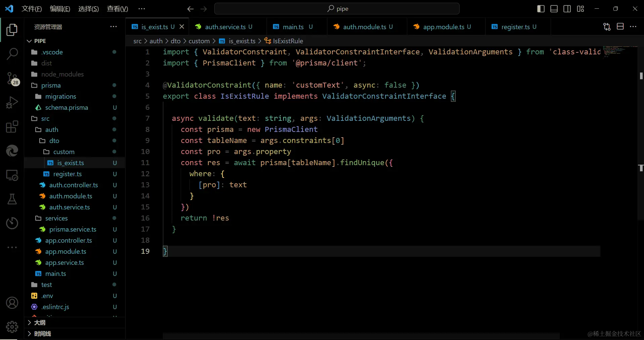This screenshot has height=340, width=644.
Task: Open the Manage settings gear
Action: (x=12, y=327)
